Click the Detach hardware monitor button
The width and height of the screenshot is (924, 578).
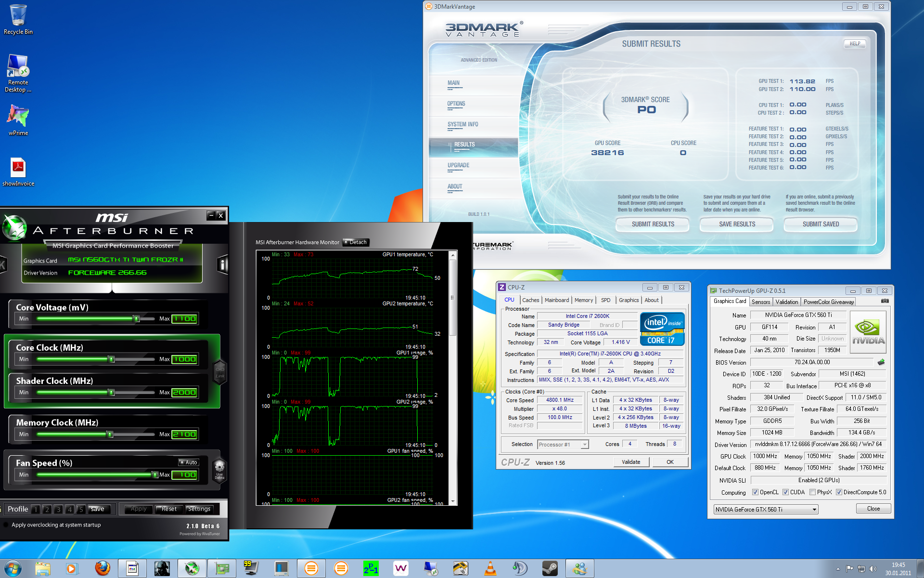356,242
